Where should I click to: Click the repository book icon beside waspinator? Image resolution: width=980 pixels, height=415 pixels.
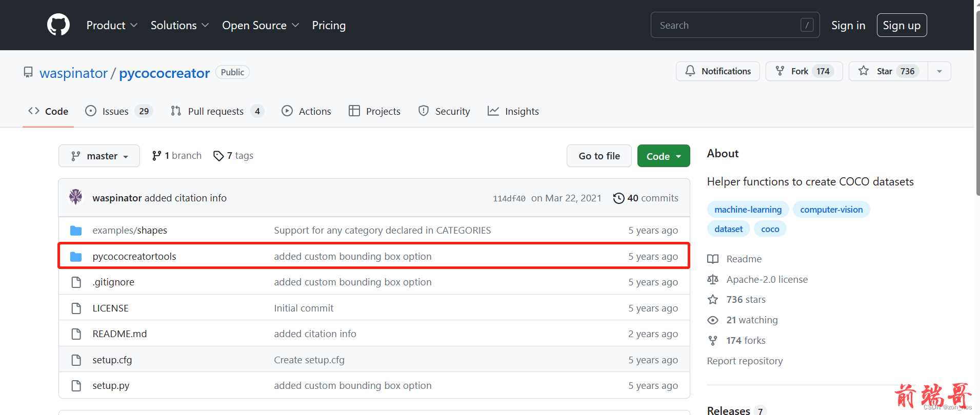pos(28,73)
